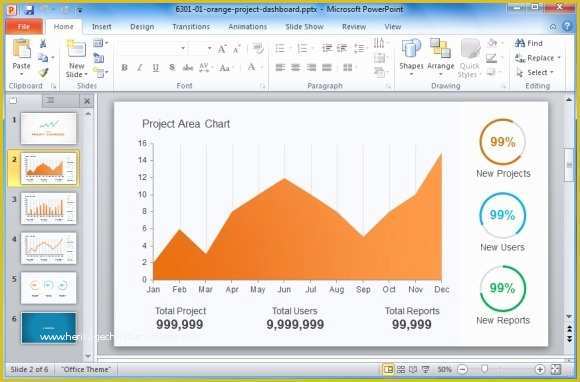580x382 pixels.
Task: Click the Arrange objects icon
Action: (x=440, y=48)
